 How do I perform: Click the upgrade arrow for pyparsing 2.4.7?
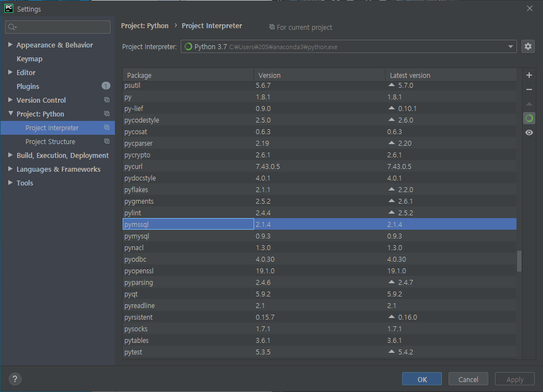pyautogui.click(x=392, y=282)
